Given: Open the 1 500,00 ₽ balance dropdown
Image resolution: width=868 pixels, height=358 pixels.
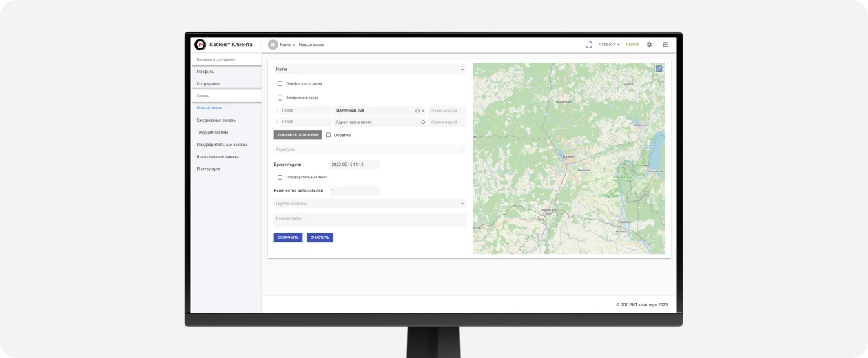Looking at the screenshot, I should point(610,45).
